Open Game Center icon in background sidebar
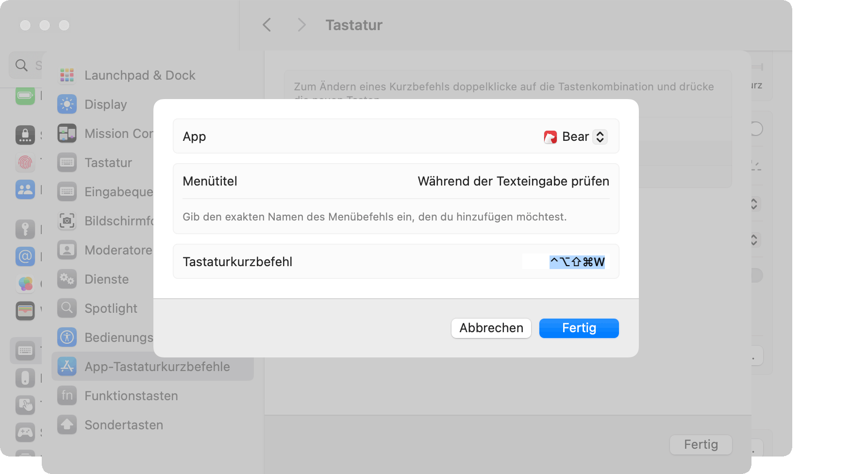 point(25,284)
